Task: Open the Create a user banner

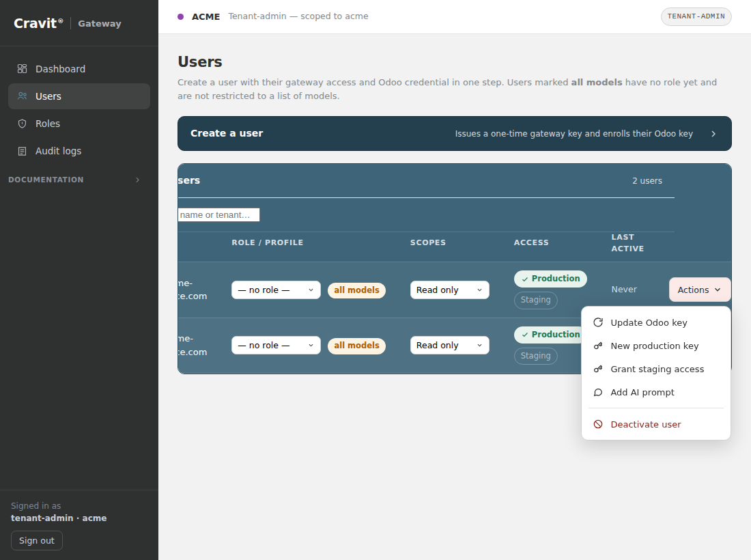Action: pos(455,134)
